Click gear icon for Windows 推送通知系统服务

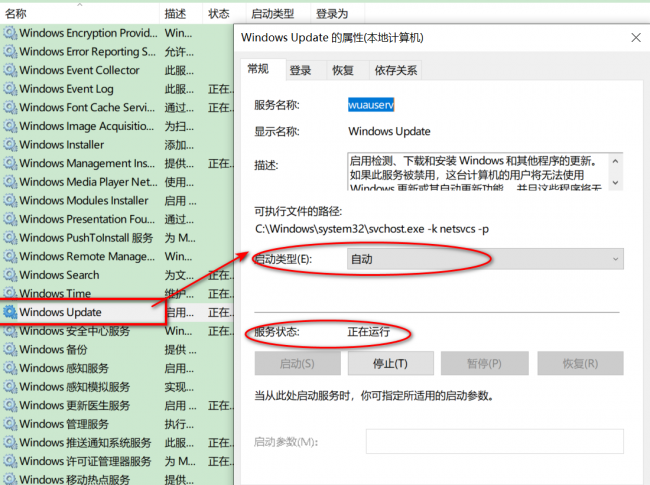10,443
